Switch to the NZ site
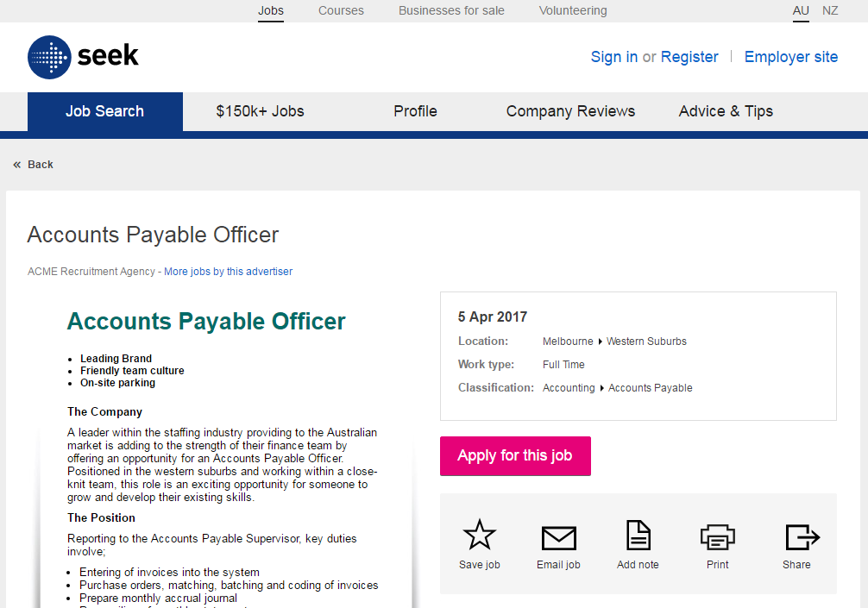 830,10
